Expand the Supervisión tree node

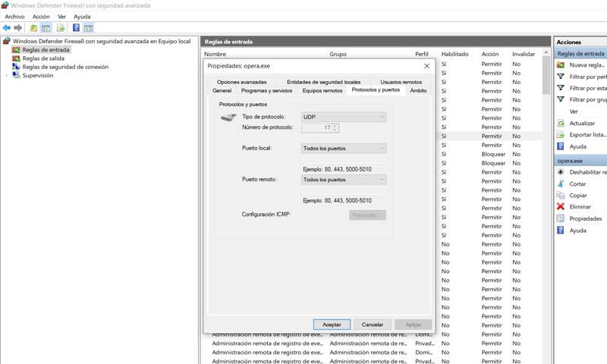pyautogui.click(x=7, y=75)
